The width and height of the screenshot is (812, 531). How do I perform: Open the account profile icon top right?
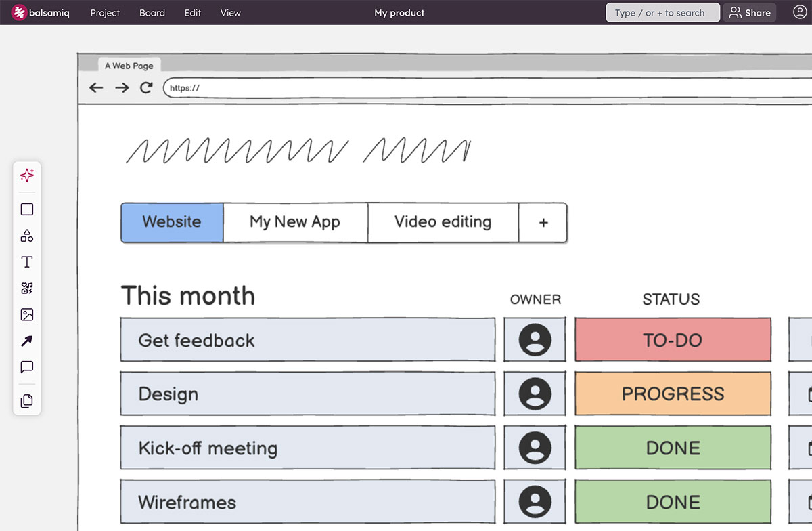pos(797,12)
